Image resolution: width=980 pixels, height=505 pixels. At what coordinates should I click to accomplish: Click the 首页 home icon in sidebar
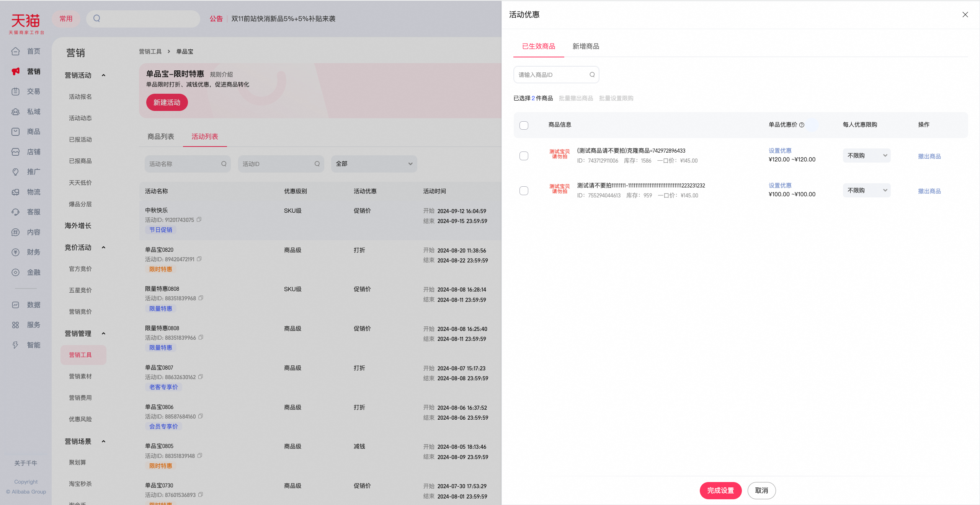pos(15,51)
